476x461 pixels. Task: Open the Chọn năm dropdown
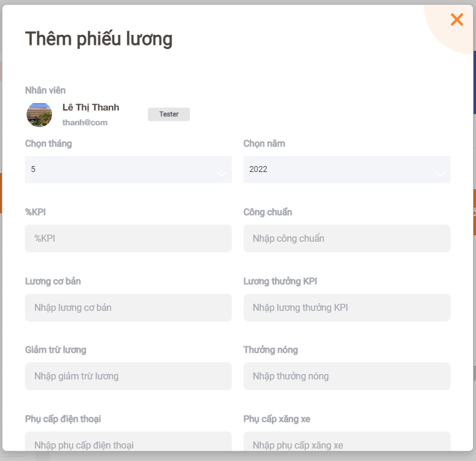347,170
